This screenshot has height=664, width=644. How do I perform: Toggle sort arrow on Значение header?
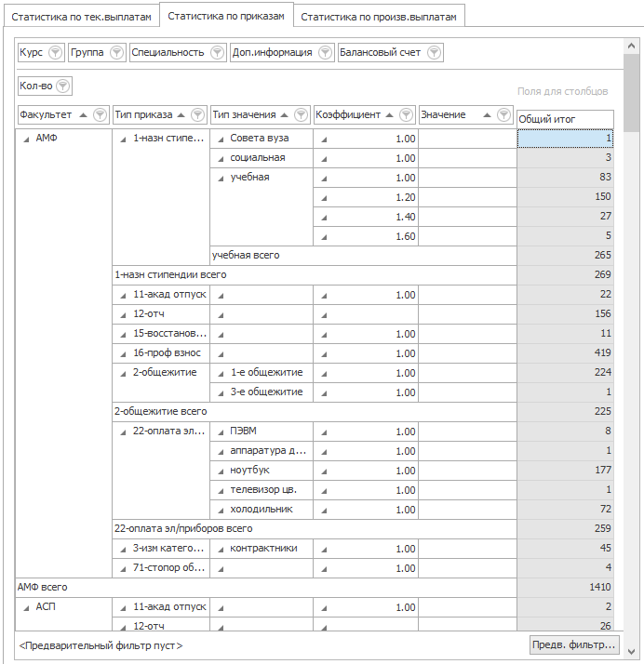[x=487, y=115]
